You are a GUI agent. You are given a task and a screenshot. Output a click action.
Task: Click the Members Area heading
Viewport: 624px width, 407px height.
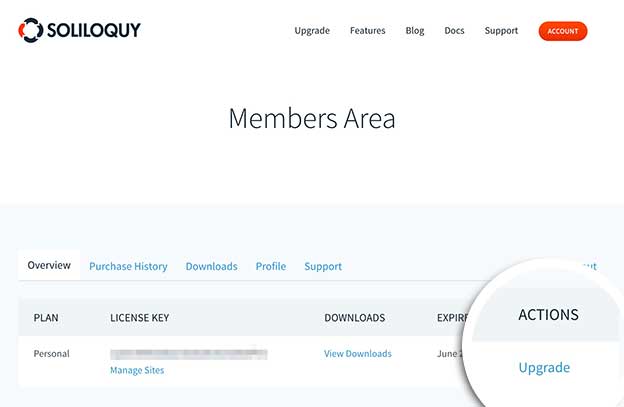tap(312, 119)
